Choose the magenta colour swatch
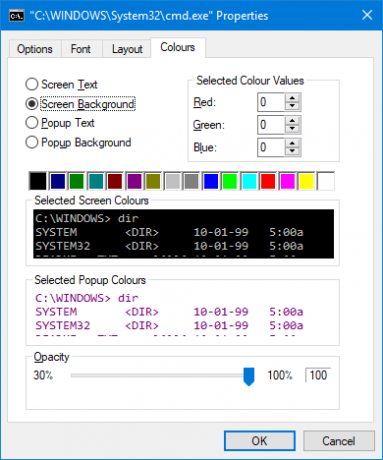Screen dimensions: 383x460 click(x=287, y=181)
